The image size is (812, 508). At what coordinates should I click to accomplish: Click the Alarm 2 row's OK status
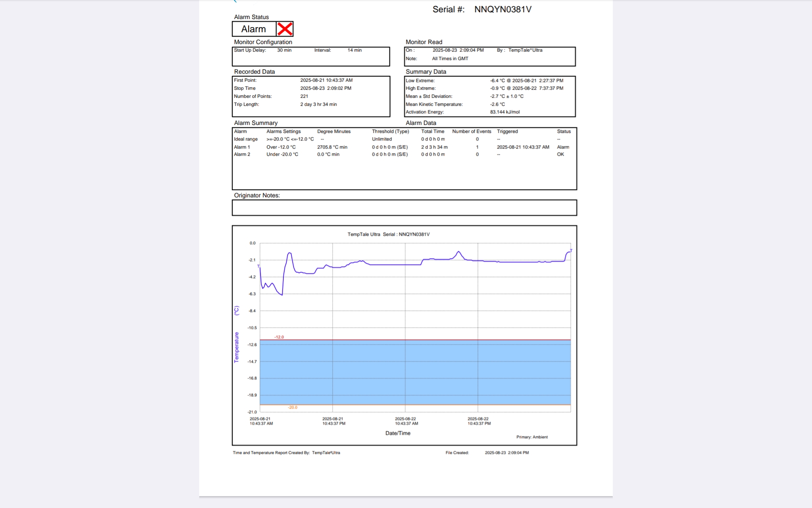pos(560,154)
